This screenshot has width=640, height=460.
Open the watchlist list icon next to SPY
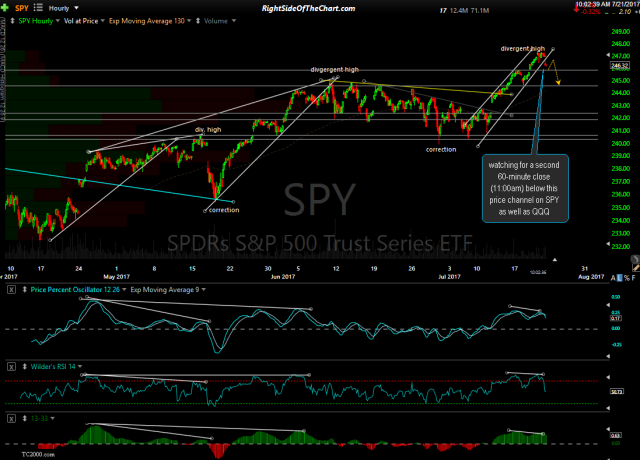point(38,7)
